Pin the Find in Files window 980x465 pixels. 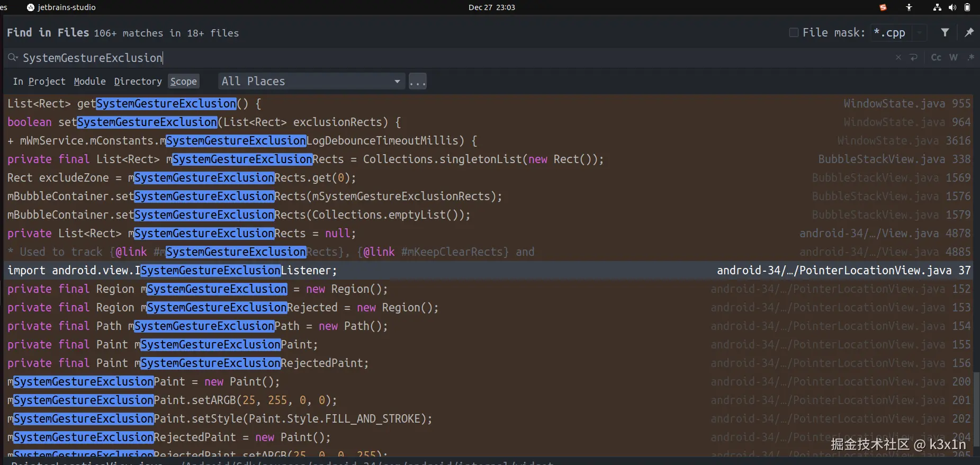[969, 32]
